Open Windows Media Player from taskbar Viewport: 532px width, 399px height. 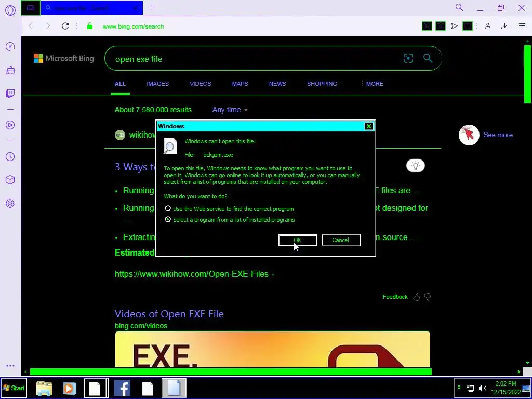tap(69, 389)
